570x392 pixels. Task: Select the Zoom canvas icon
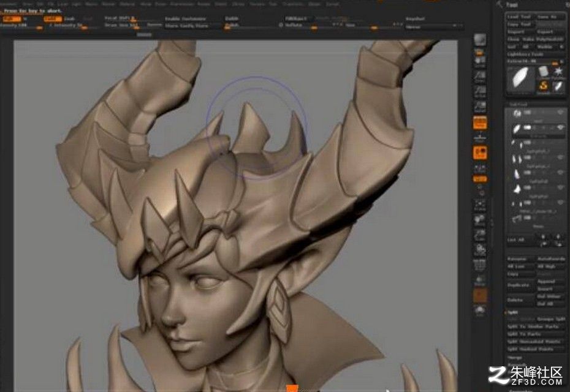(x=480, y=77)
